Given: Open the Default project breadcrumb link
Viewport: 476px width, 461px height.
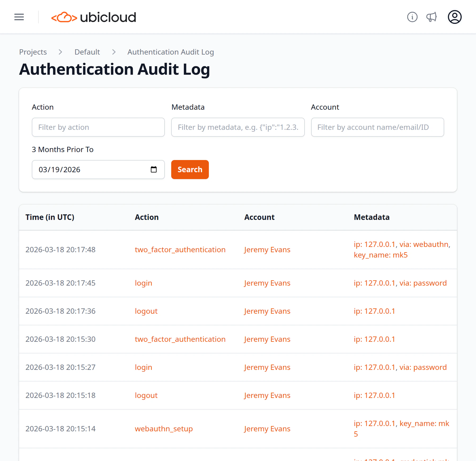Looking at the screenshot, I should [87, 52].
